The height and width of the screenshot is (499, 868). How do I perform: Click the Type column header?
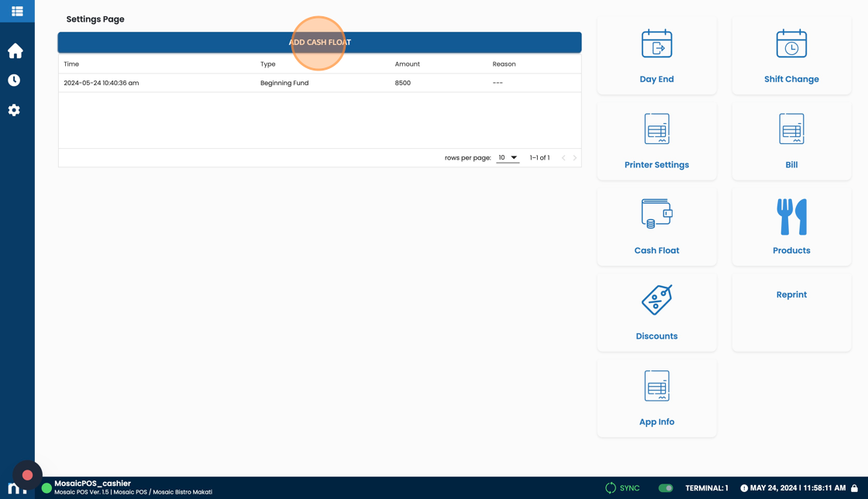[x=268, y=64]
